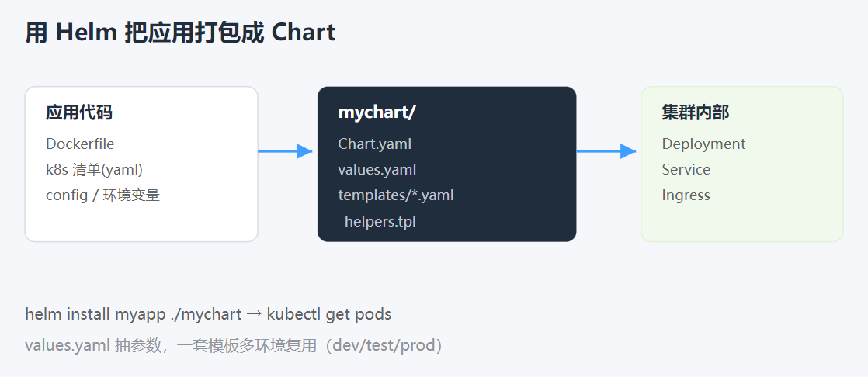Click the 集群内部 card heading
Screen dimensions: 868x377
click(696, 112)
